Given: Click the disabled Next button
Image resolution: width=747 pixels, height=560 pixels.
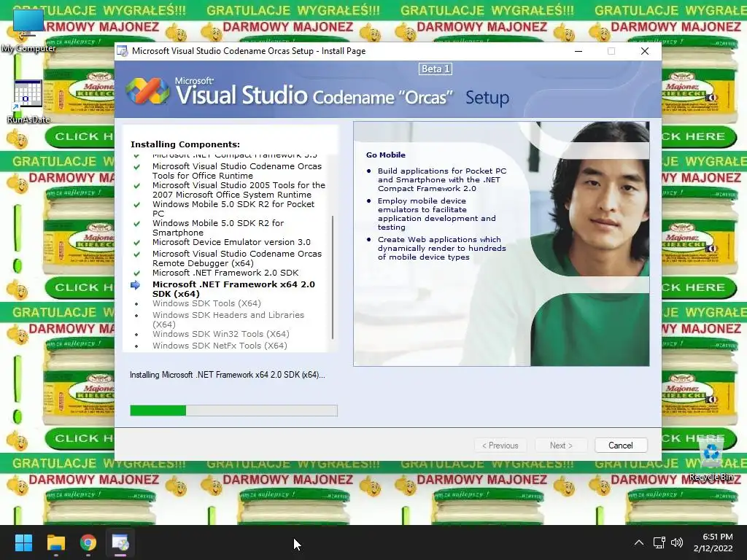Looking at the screenshot, I should click(x=561, y=446).
